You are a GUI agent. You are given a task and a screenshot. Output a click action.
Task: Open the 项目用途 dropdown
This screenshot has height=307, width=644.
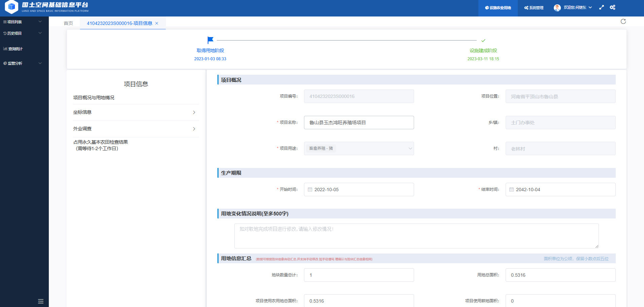tap(359, 148)
